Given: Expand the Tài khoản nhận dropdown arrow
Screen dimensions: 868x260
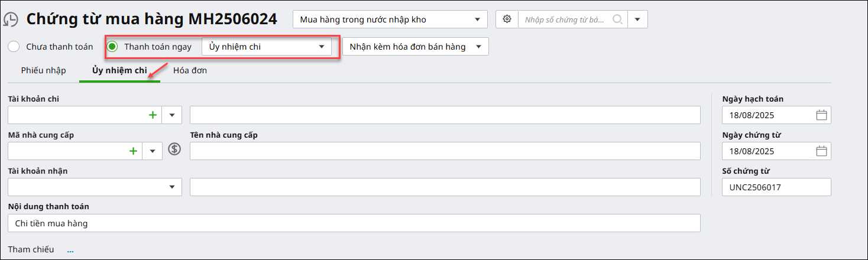Looking at the screenshot, I should [x=172, y=187].
